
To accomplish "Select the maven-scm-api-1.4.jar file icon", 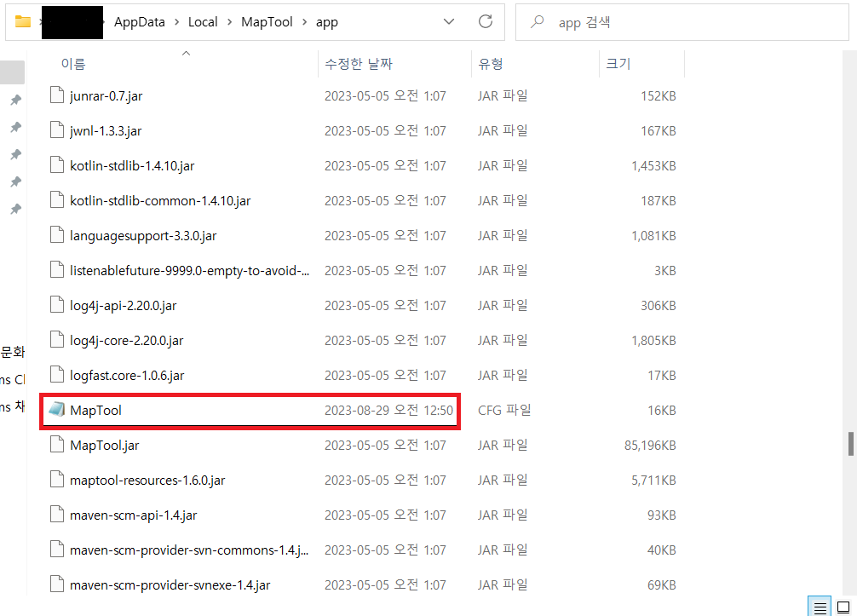I will 57,515.
